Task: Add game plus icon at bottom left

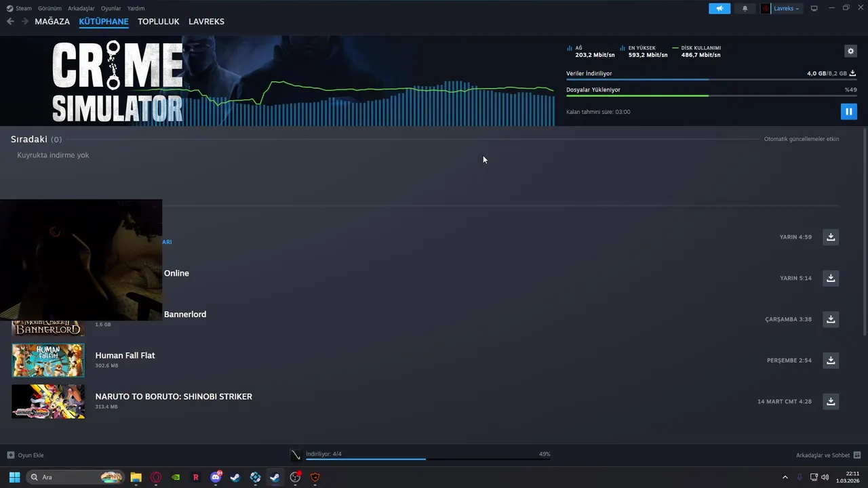Action: (x=10, y=455)
